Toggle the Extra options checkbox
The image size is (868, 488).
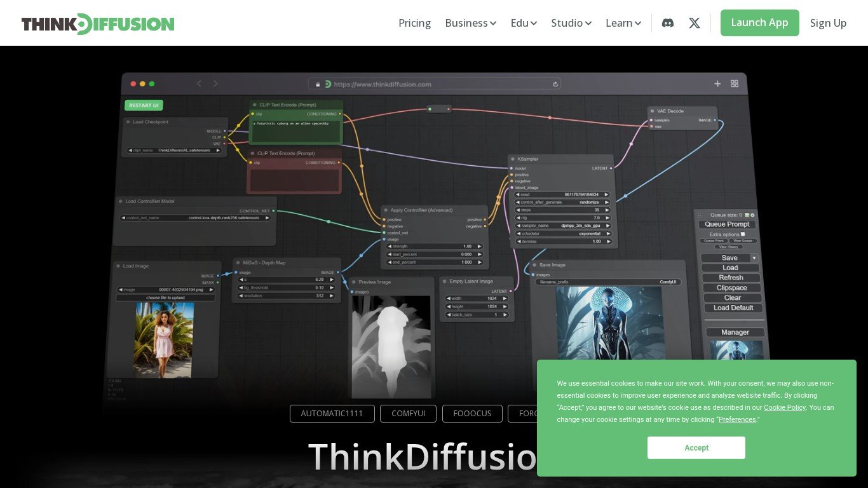click(x=743, y=234)
